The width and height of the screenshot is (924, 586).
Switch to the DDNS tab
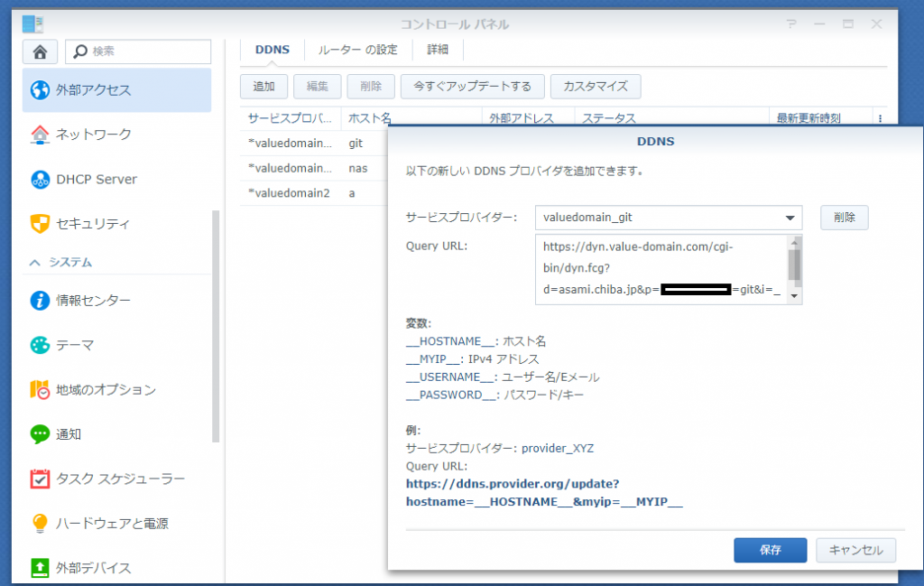point(273,50)
